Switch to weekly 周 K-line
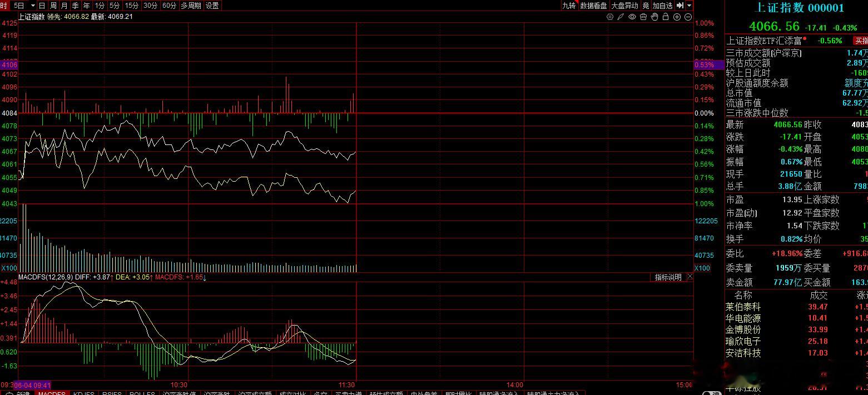Screen dimensions: 868x395 tap(53, 6)
